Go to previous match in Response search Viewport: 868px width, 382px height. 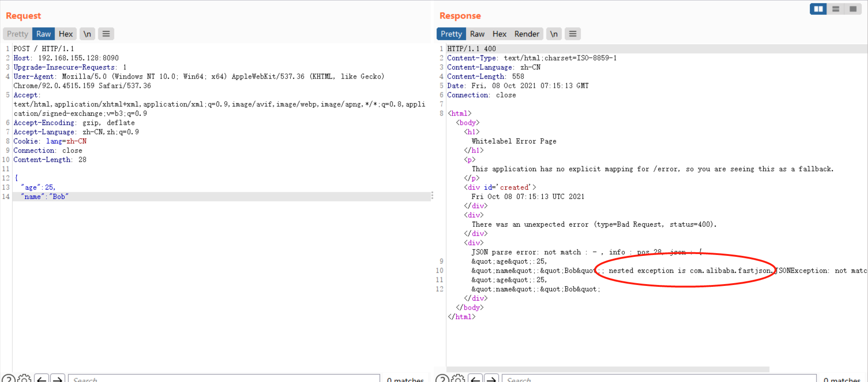475,379
